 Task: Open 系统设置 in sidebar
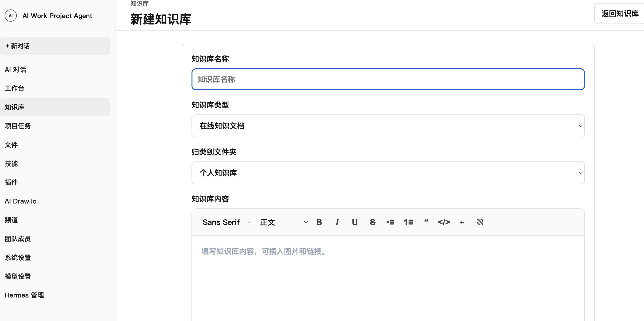tap(55, 257)
